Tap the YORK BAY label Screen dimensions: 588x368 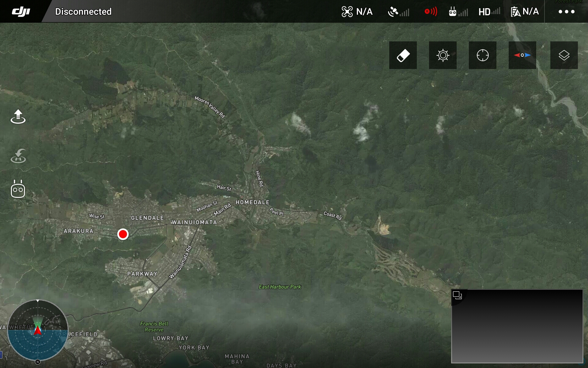(194, 347)
